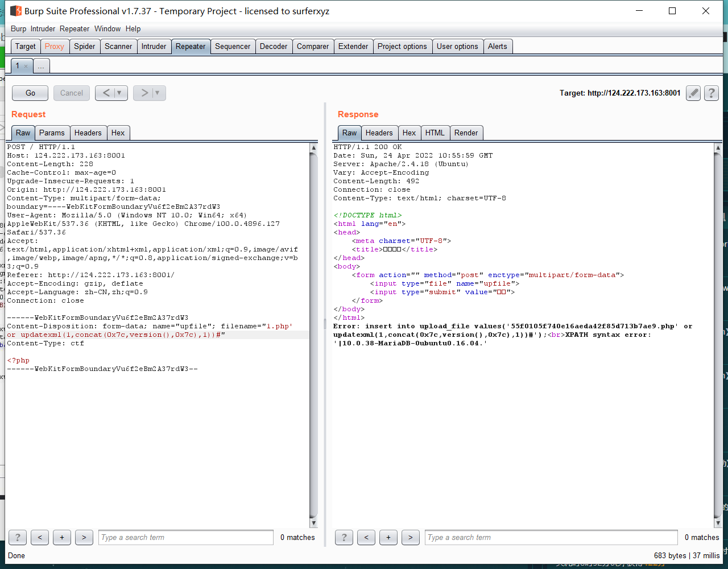The width and height of the screenshot is (728, 569).
Task: Click request search help question mark button
Action: pos(18,537)
